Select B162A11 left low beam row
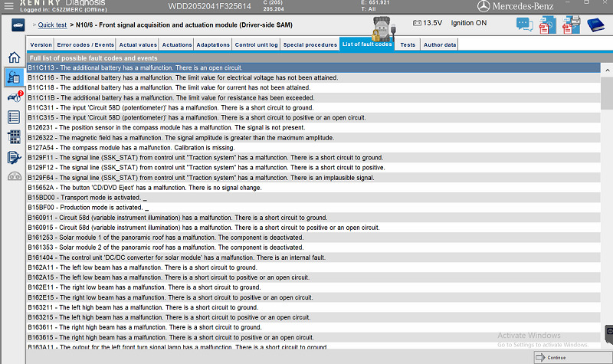 pyautogui.click(x=313, y=267)
